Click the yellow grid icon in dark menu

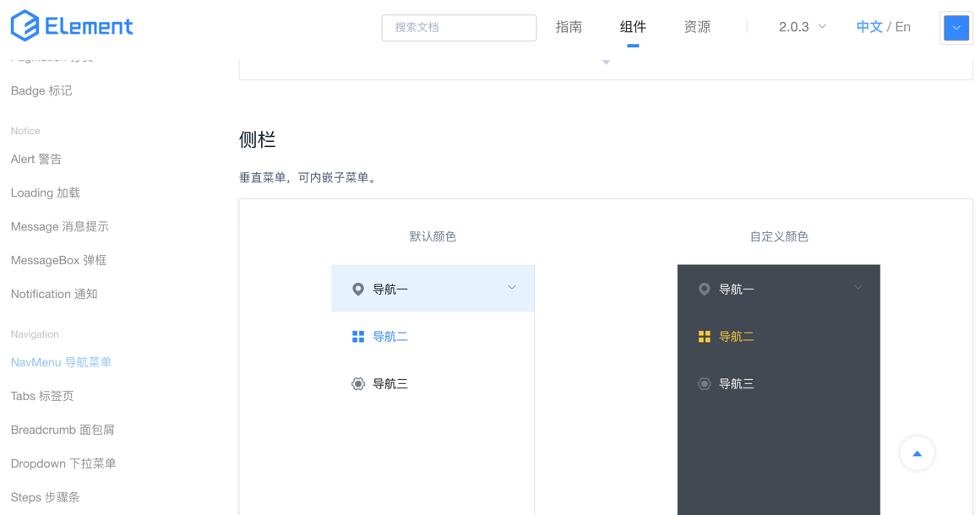tap(704, 337)
